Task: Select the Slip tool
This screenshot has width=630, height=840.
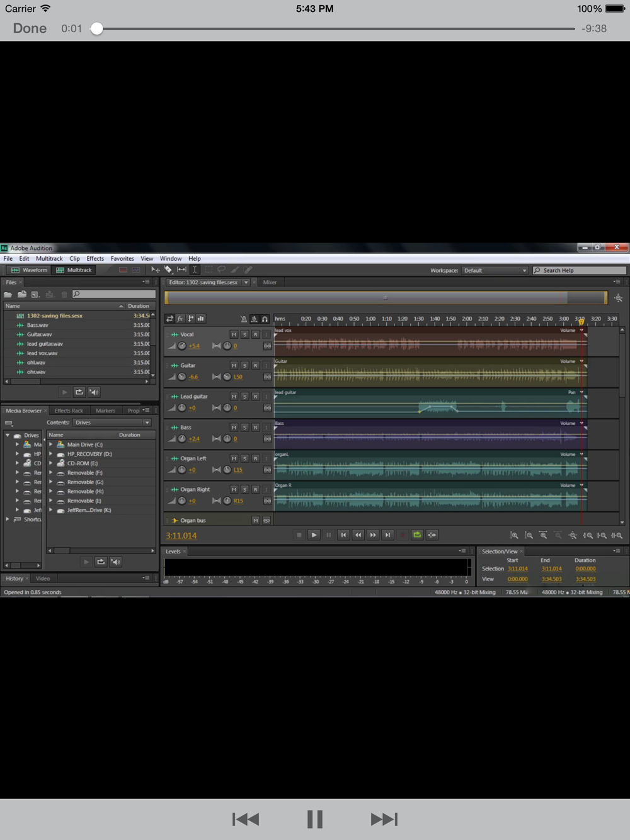Action: [x=181, y=270]
